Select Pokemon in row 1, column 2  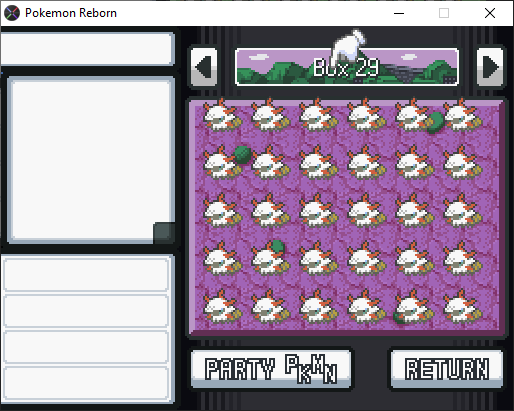coord(270,115)
